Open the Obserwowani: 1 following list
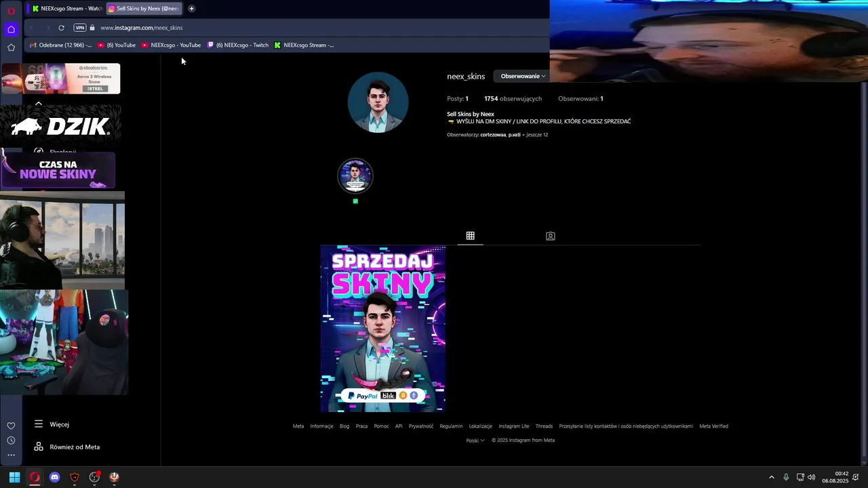Screen dimensions: 868x488 coord(580,99)
